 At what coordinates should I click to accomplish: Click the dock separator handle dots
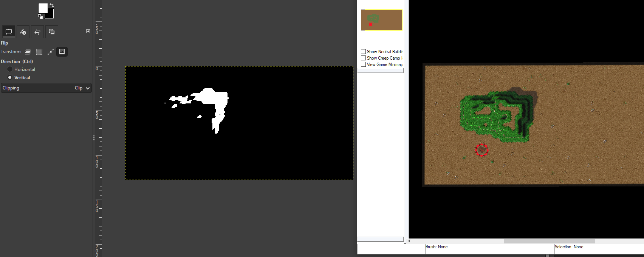(94, 138)
